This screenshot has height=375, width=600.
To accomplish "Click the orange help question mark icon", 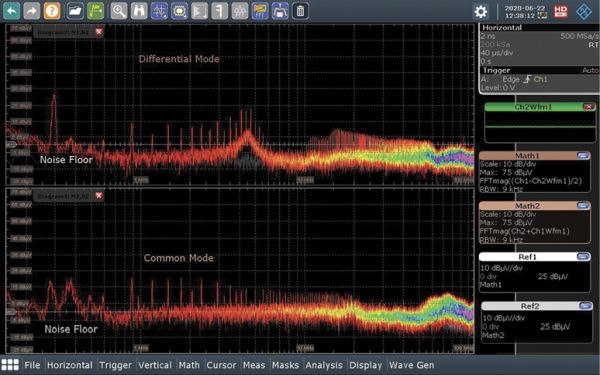I will tap(52, 11).
